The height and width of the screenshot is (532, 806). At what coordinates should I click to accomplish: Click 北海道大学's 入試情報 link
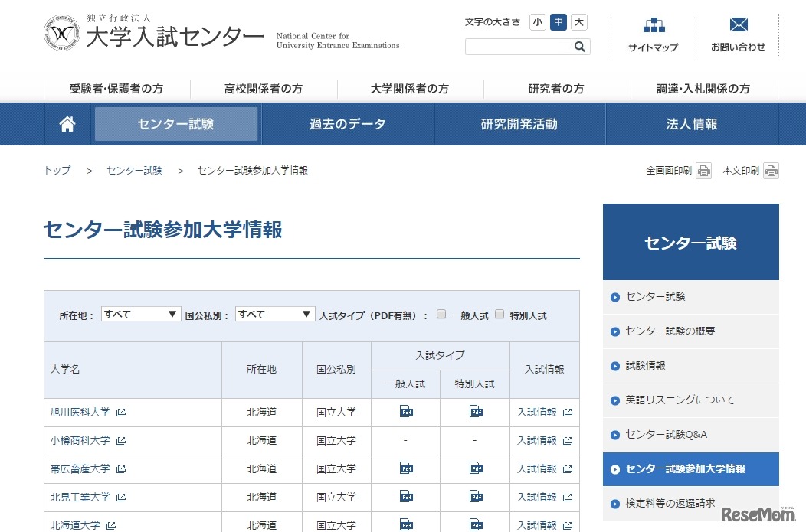538,525
